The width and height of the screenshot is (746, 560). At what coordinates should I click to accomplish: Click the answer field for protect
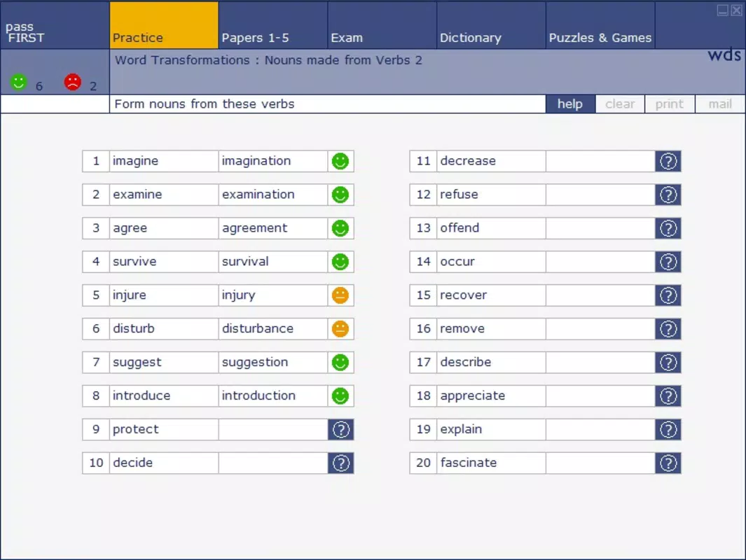(273, 429)
